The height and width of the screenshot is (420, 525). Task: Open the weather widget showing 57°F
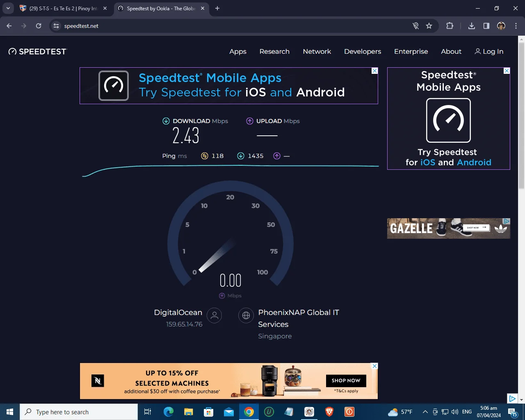400,412
